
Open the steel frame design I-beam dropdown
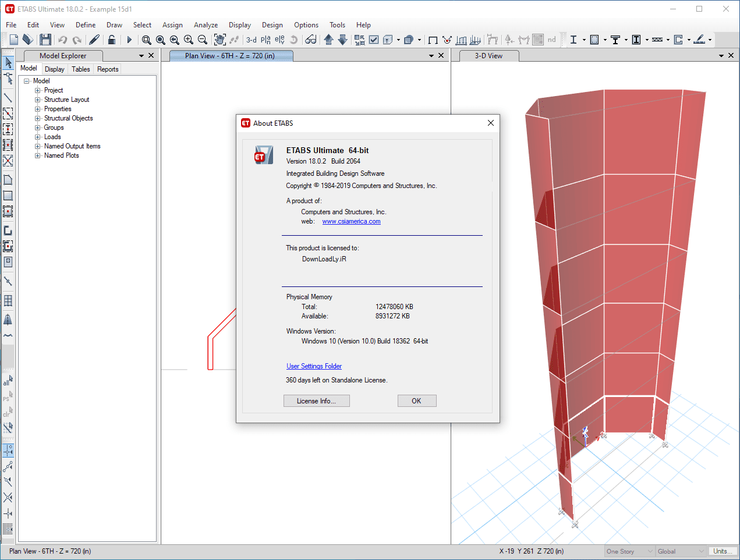[584, 40]
